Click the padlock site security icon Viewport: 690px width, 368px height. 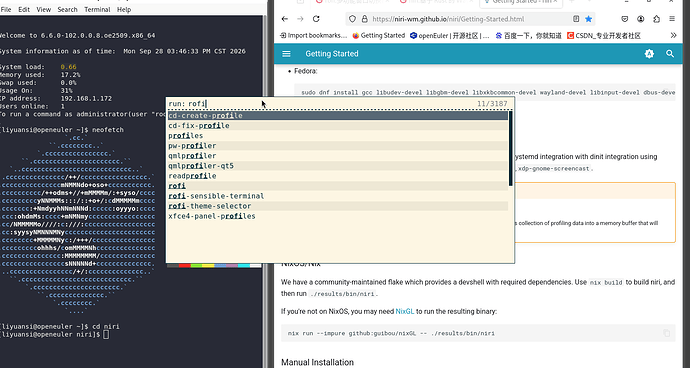(x=364, y=19)
